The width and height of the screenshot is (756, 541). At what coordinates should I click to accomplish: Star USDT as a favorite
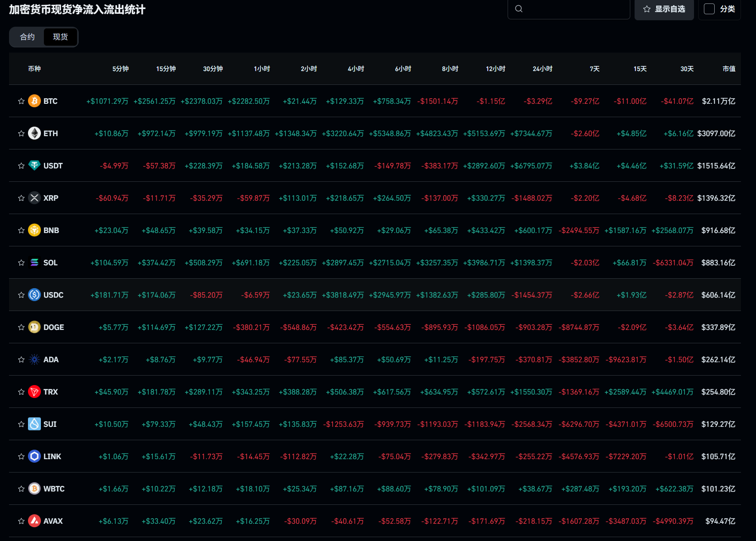pyautogui.click(x=21, y=166)
